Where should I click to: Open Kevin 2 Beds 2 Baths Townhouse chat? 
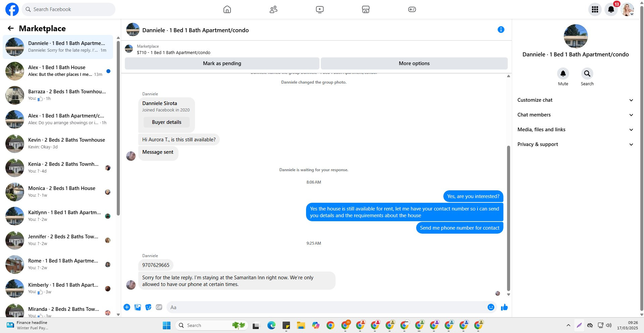(x=58, y=144)
